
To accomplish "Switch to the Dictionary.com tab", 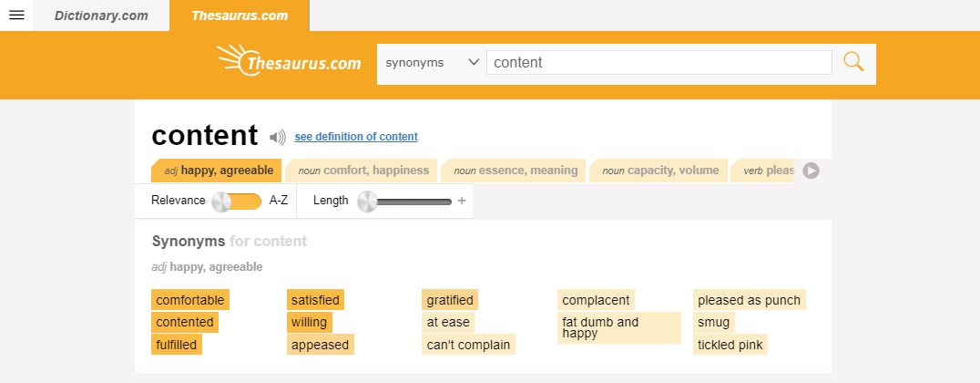I will 101,16.
